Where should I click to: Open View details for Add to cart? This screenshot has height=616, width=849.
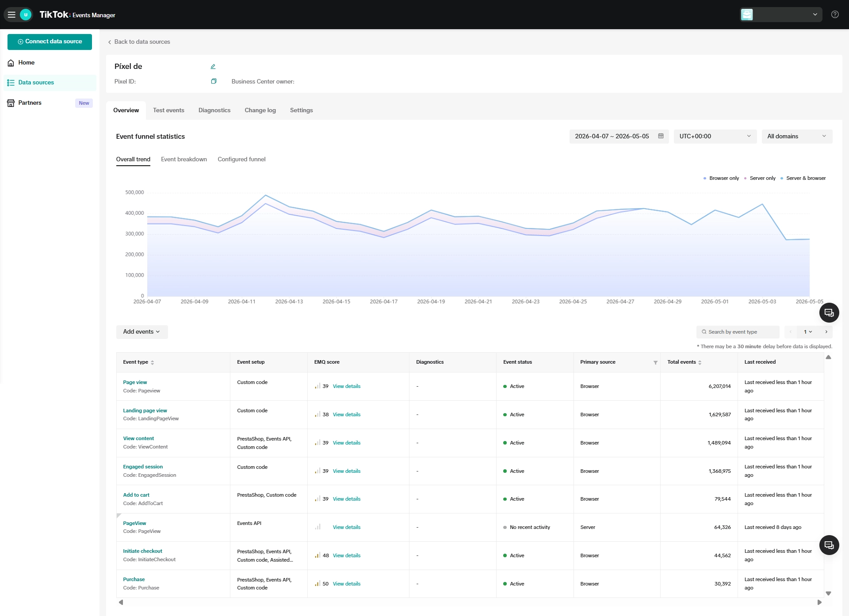point(347,499)
